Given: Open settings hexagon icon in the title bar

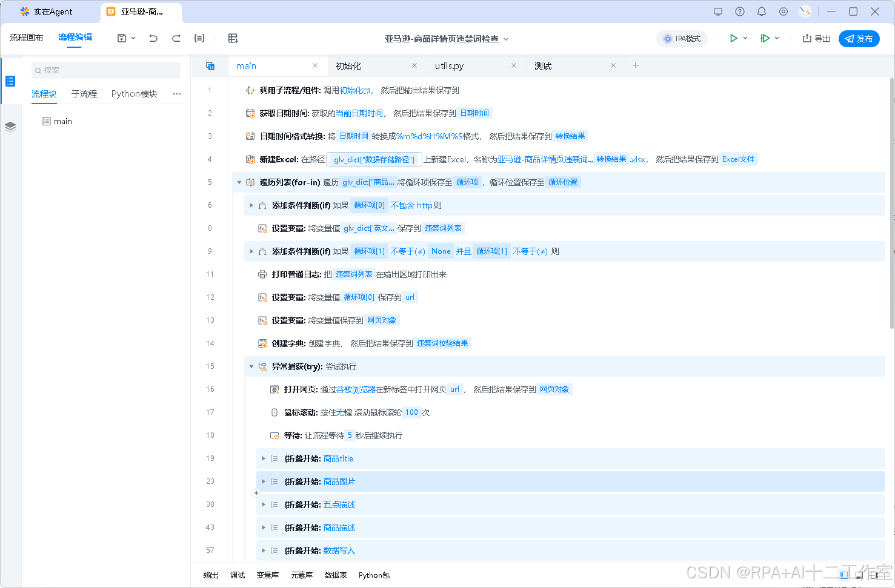Looking at the screenshot, I should click(x=784, y=12).
